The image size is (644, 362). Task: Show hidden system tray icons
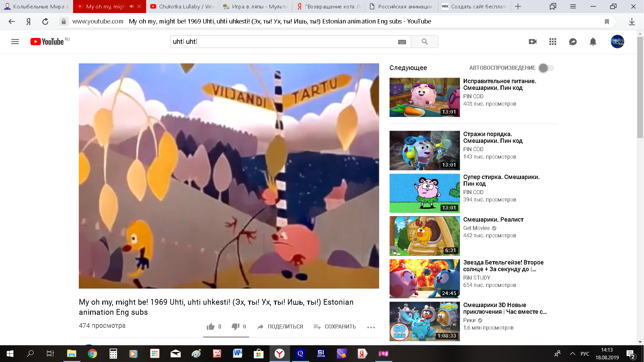573,354
